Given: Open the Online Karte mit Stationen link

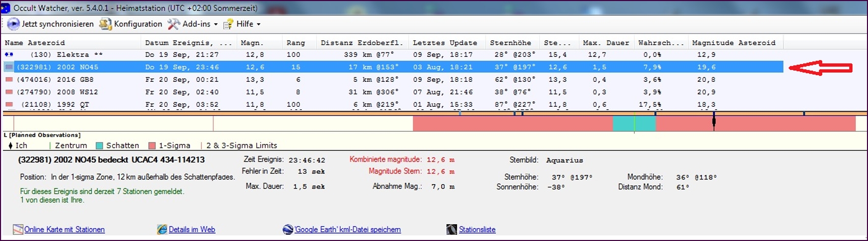Looking at the screenshot, I should [65, 229].
